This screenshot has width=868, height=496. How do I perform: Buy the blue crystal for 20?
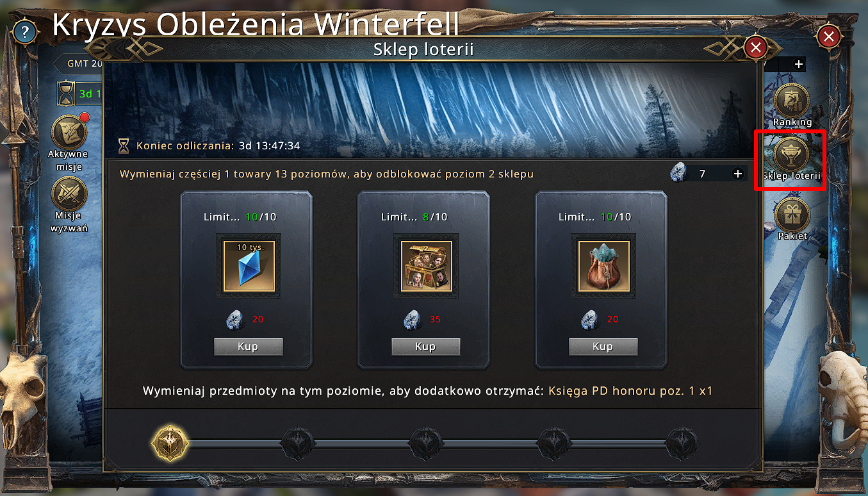(248, 347)
